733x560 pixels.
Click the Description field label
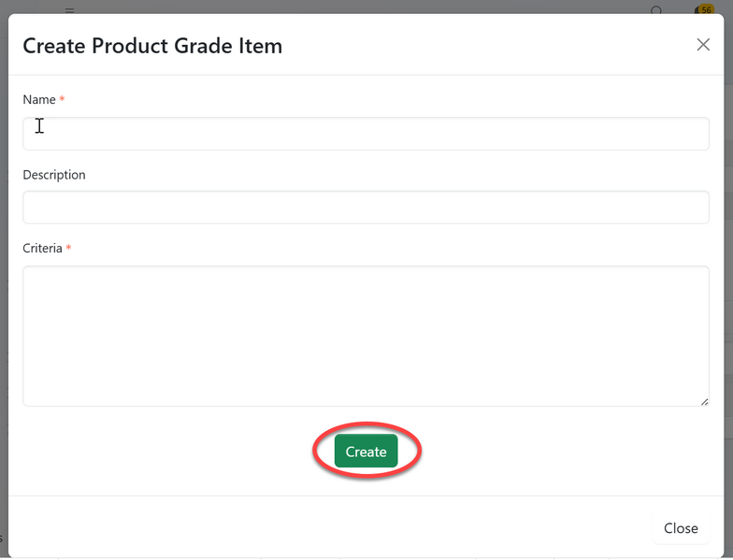(54, 175)
